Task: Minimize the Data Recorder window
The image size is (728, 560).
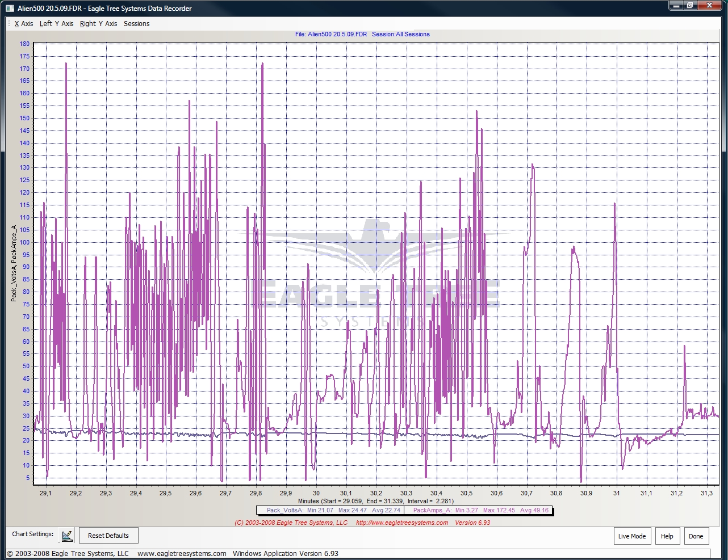Action: coord(675,6)
